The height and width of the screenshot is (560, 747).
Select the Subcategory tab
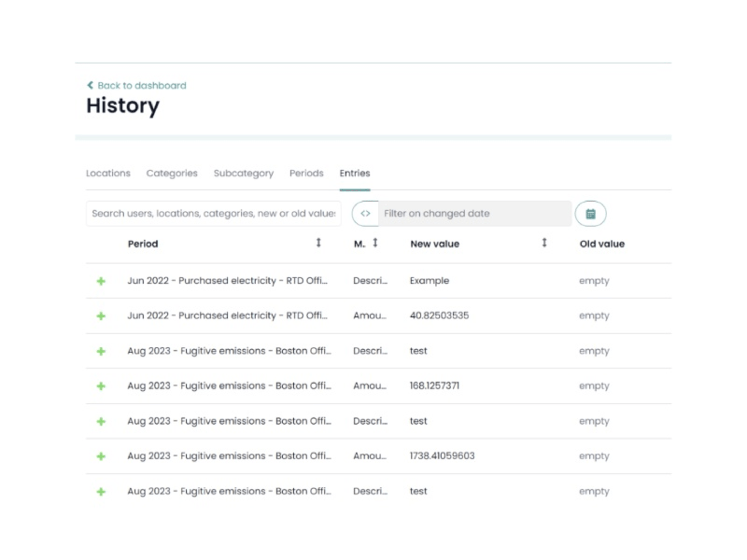tap(244, 173)
